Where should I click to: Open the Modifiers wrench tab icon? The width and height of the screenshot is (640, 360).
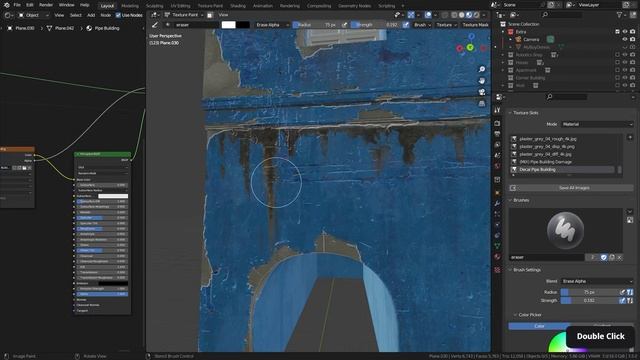click(x=497, y=203)
